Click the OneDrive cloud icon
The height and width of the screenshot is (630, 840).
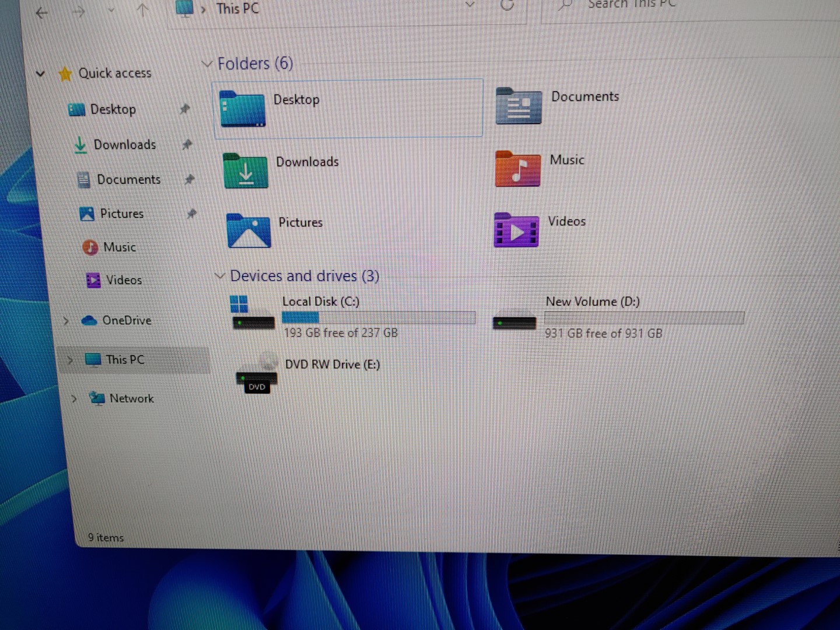pyautogui.click(x=89, y=320)
